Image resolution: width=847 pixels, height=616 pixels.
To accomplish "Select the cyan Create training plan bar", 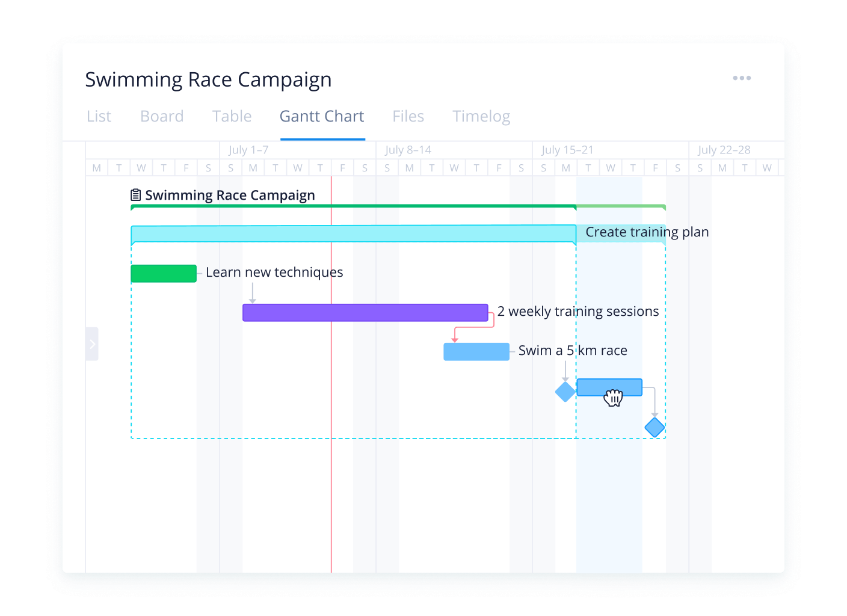I will (353, 233).
